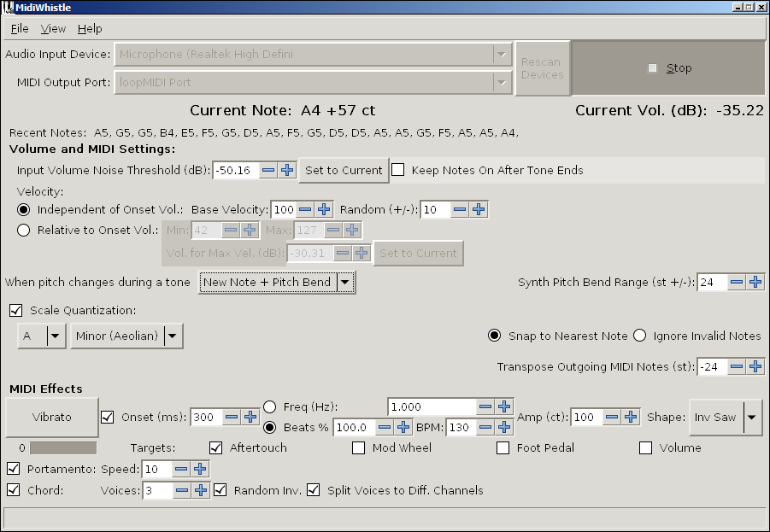Increase Input Volume Noise Threshold with plus
770x532 pixels.
287,170
